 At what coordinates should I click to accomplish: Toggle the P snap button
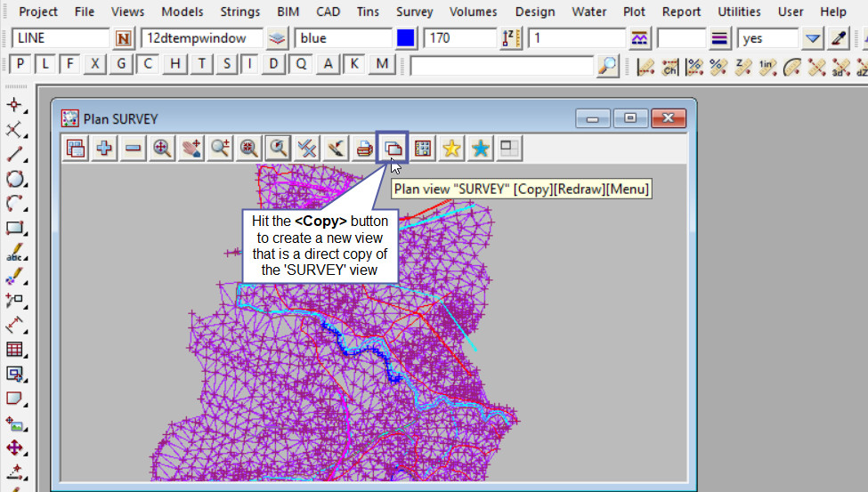[x=20, y=64]
